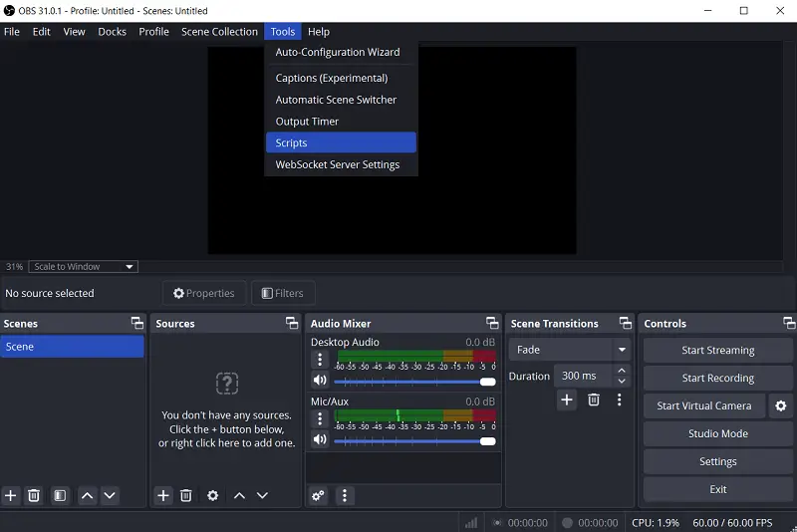Select the Scene item in Scenes list
The height and width of the screenshot is (532, 797).
(x=72, y=347)
